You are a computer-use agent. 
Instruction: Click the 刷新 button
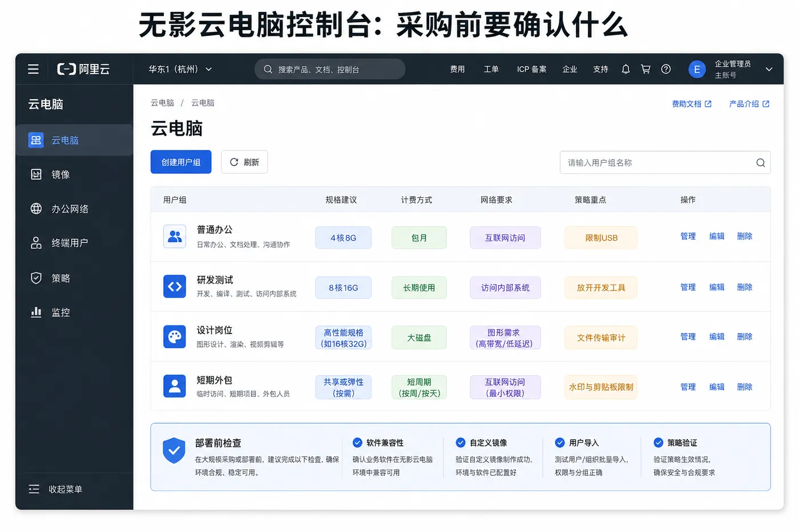[x=244, y=162]
